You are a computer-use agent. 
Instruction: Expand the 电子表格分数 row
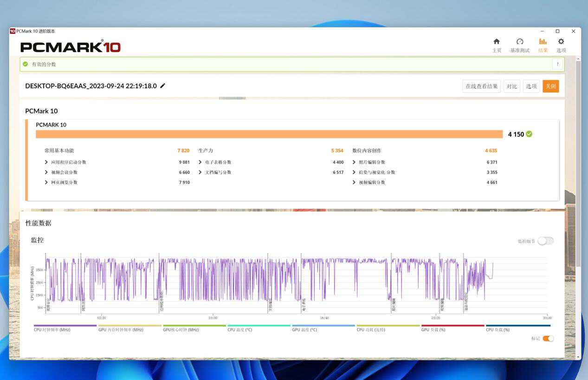pyautogui.click(x=200, y=162)
